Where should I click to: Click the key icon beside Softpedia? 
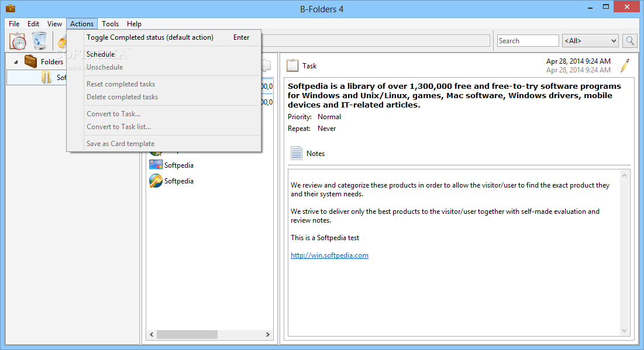coord(156,181)
